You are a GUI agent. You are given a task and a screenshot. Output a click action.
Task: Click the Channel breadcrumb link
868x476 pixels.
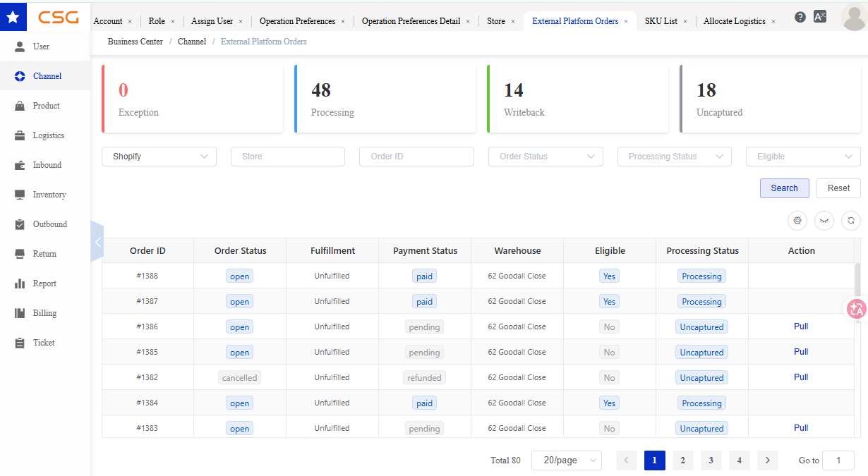click(192, 42)
